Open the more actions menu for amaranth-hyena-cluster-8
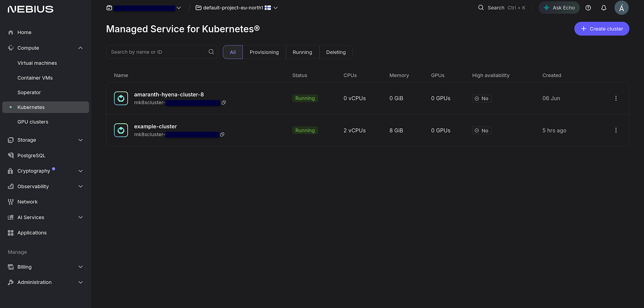Viewport: 644px width, 308px height. 616,98
